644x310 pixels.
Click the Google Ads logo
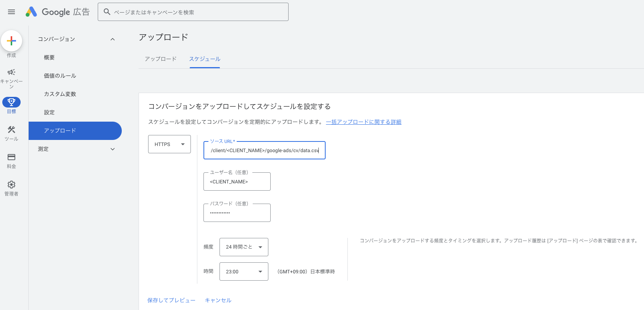pyautogui.click(x=58, y=12)
